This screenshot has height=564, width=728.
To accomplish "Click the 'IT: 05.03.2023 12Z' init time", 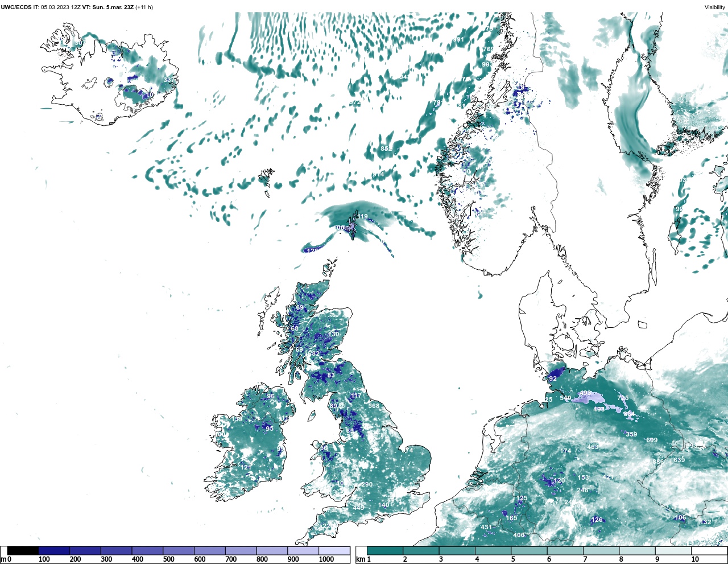I will coord(57,7).
